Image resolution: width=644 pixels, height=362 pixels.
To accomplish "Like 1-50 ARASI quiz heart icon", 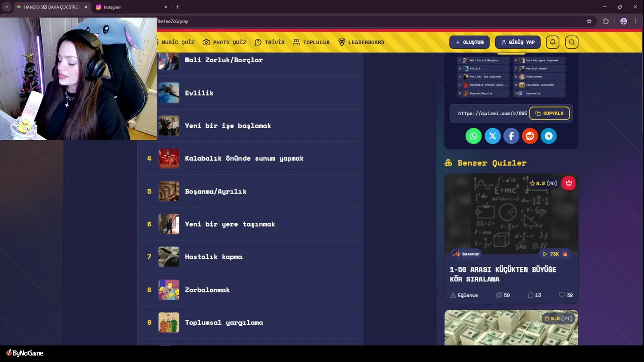I will [x=562, y=295].
